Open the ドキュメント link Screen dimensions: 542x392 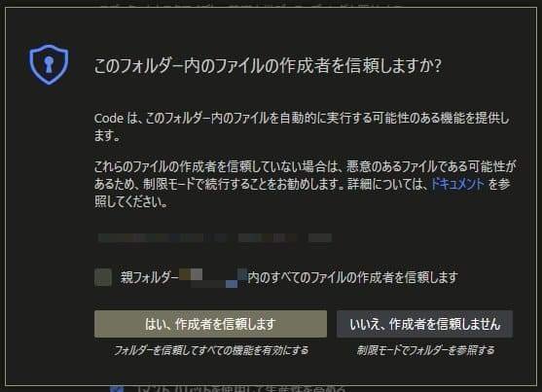tap(457, 184)
